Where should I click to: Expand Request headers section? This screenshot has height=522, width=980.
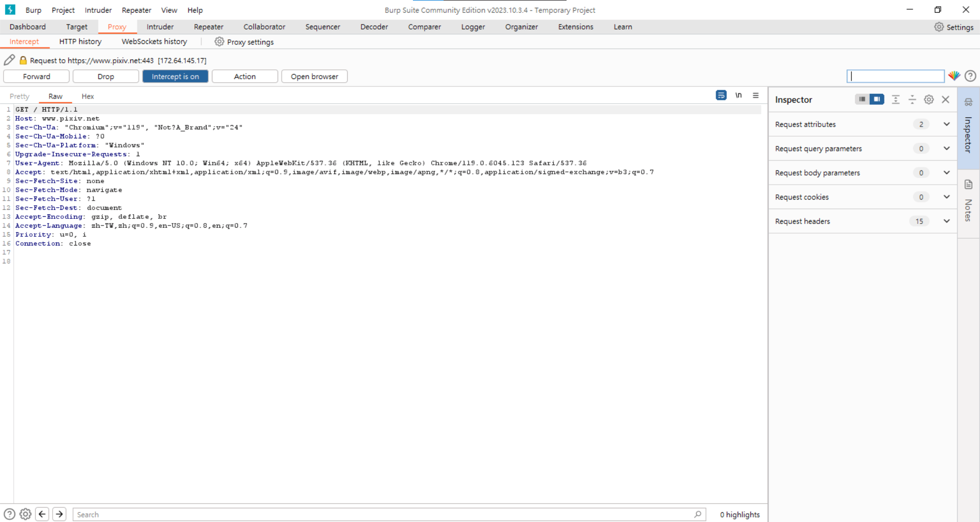[863, 221]
